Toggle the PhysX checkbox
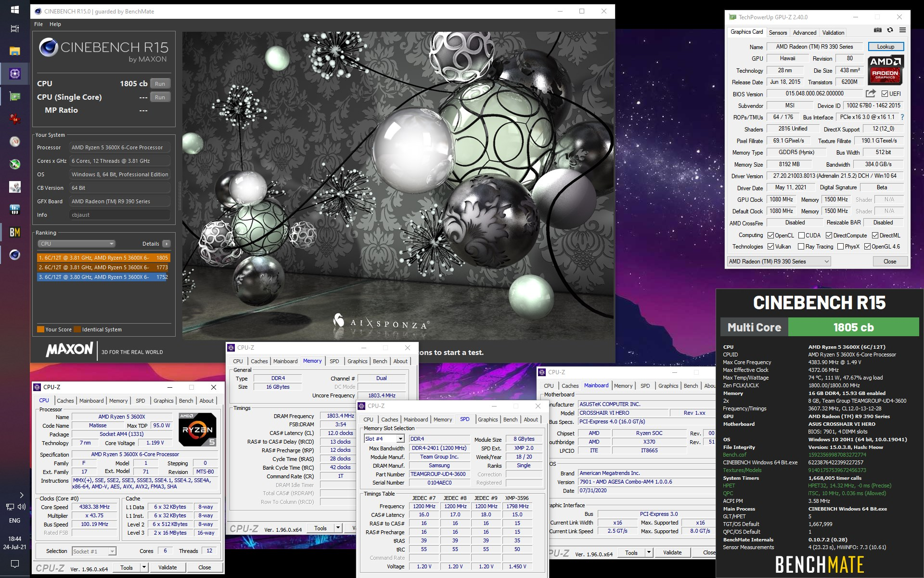This screenshot has width=924, height=578. pos(840,247)
